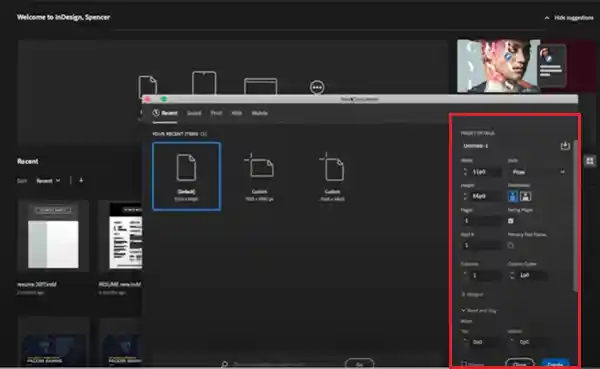Click the Columns input field
Screen dimensions: 600x369
(x=486, y=275)
